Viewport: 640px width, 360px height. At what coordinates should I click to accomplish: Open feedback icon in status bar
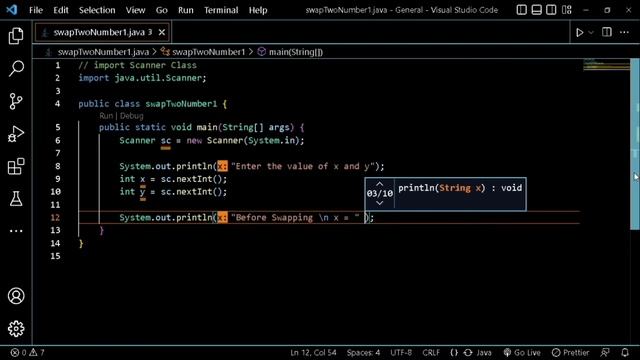click(x=605, y=353)
